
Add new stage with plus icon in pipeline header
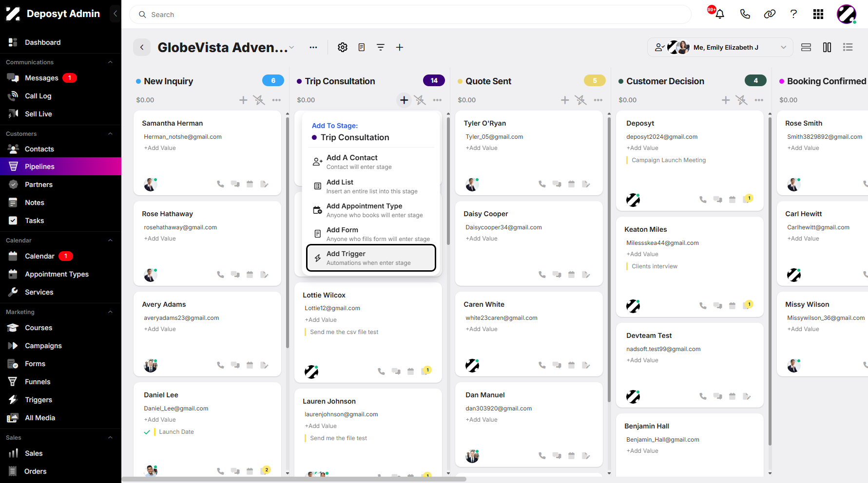[x=400, y=47]
